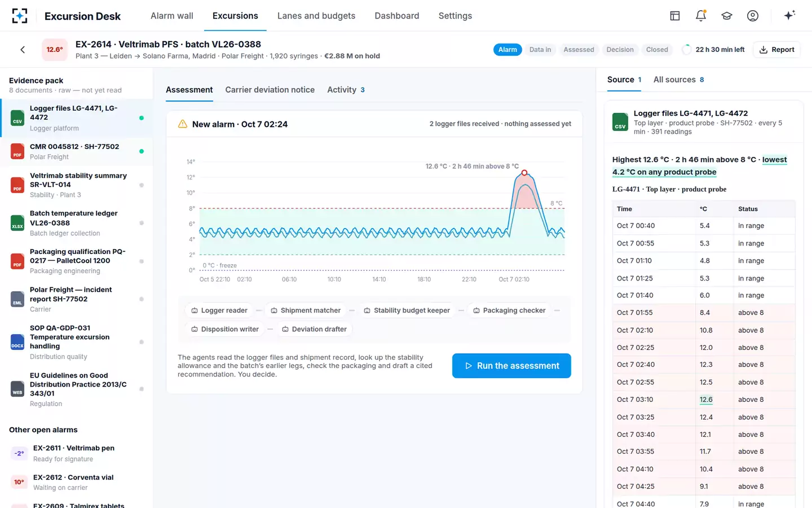812x508 pixels.
Task: Open the notifications bell
Action: pos(701,16)
